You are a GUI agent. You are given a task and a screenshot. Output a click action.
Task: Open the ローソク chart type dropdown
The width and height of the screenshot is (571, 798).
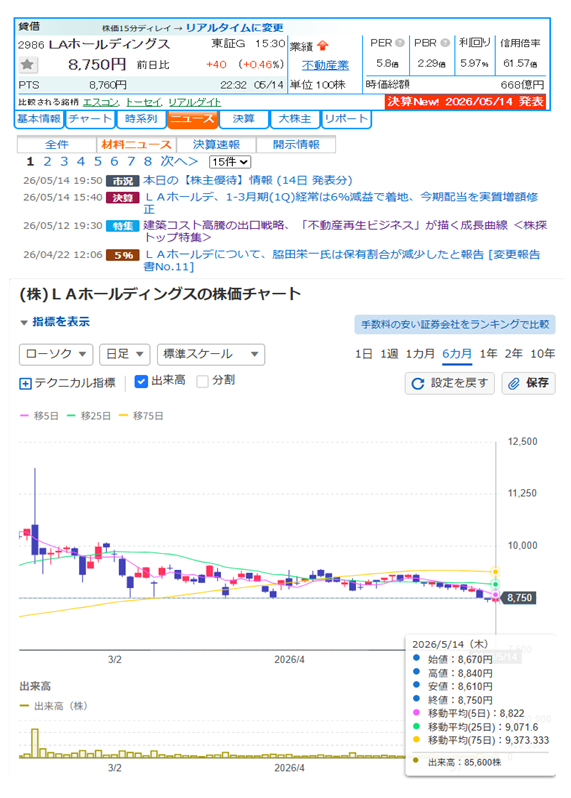click(56, 354)
